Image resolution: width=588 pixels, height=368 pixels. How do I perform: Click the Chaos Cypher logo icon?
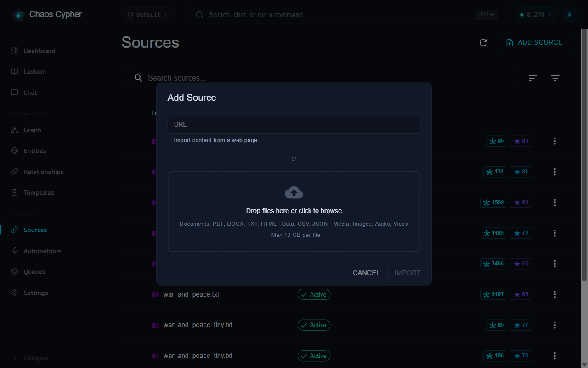click(x=18, y=15)
